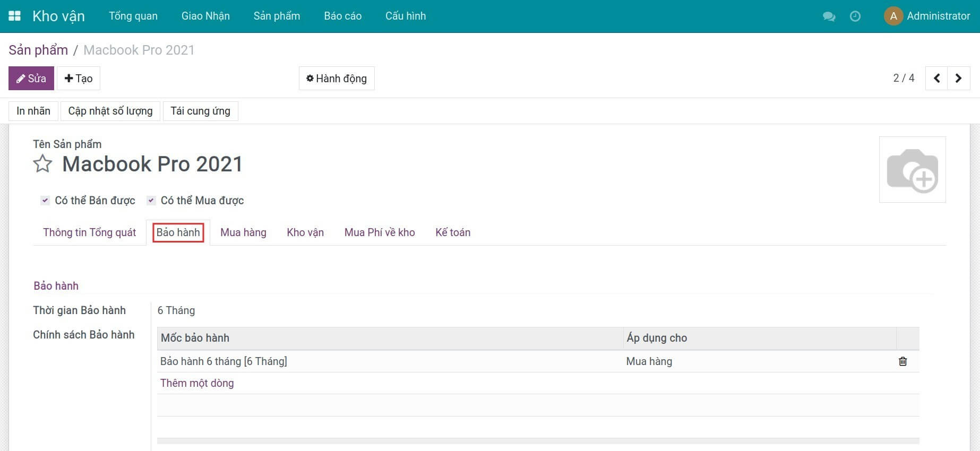
Task: Switch to the 'Kho vận' tab
Action: [x=305, y=232]
